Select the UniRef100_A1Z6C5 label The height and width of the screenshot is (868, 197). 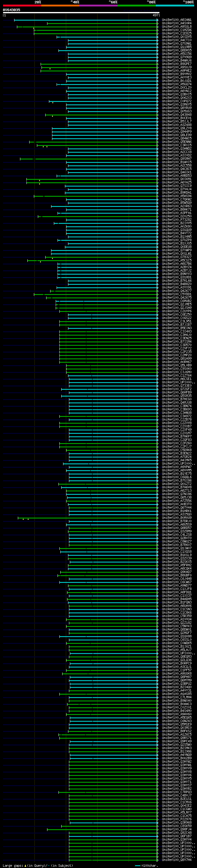(x=176, y=734)
